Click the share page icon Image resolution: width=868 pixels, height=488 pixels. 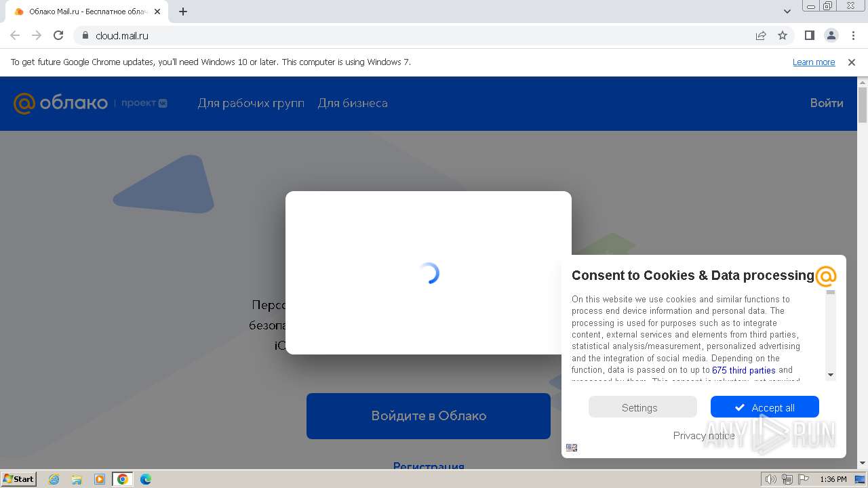click(761, 35)
